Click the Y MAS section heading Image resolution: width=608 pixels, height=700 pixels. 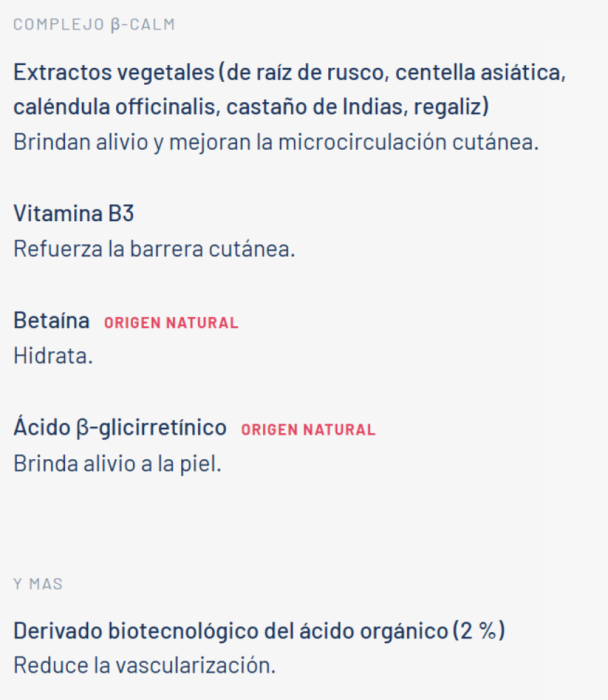(38, 584)
